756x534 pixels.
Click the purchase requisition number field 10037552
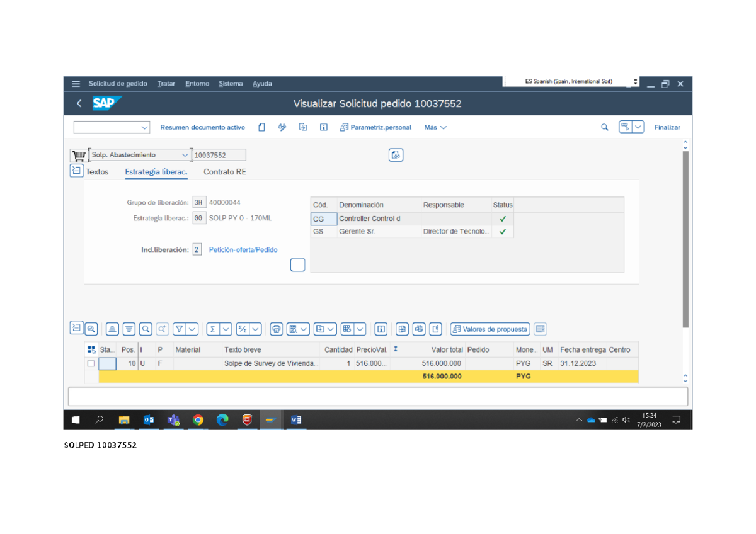click(x=219, y=155)
